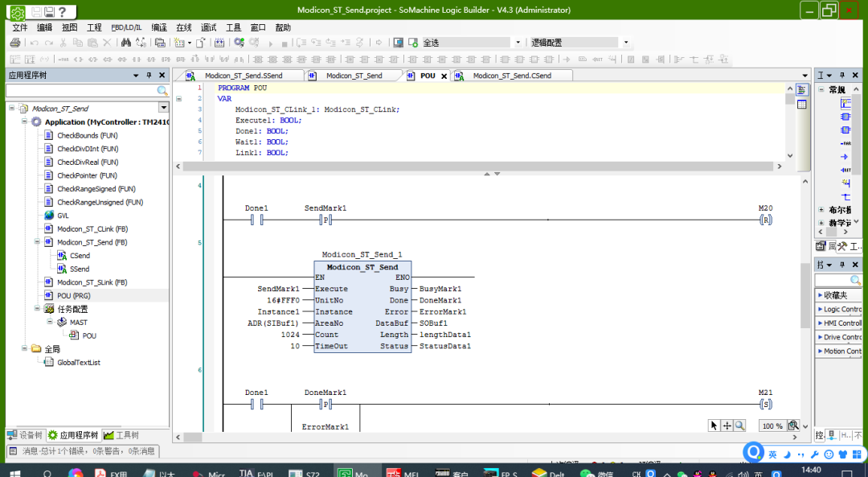The height and width of the screenshot is (477, 868).
Task: Open the FBD/LD/IL menu
Action: pyautogui.click(x=126, y=27)
